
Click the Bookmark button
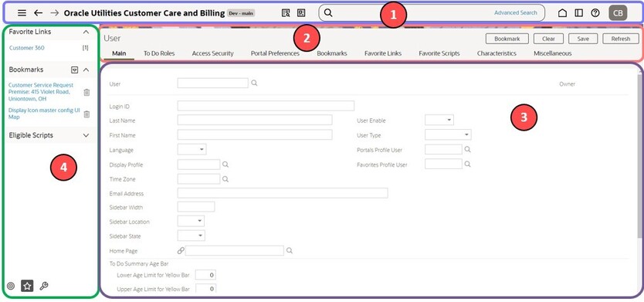pos(507,39)
